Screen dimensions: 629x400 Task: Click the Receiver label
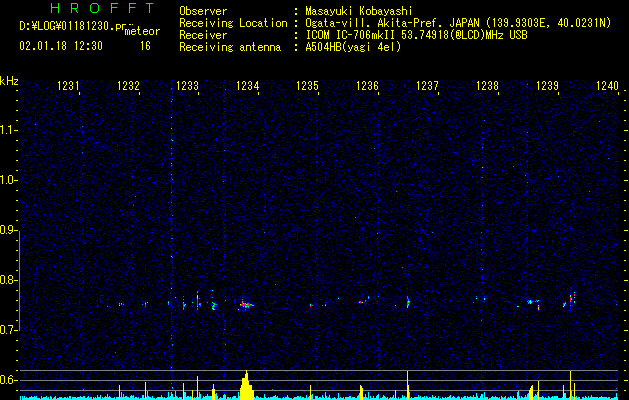pyautogui.click(x=203, y=35)
